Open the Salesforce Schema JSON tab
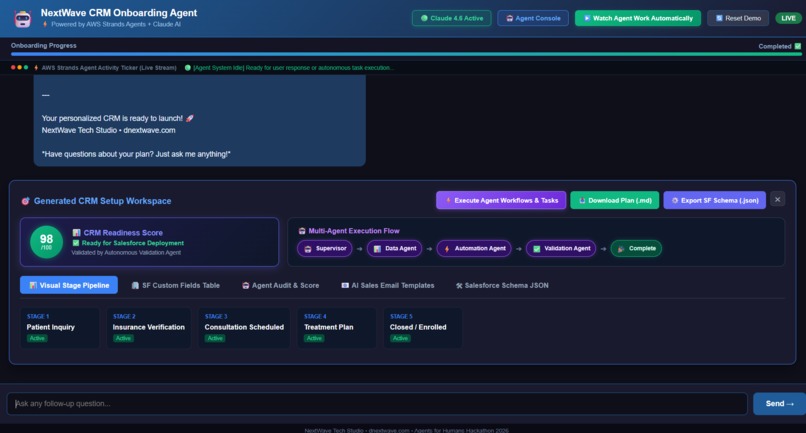The image size is (806, 433). point(502,285)
